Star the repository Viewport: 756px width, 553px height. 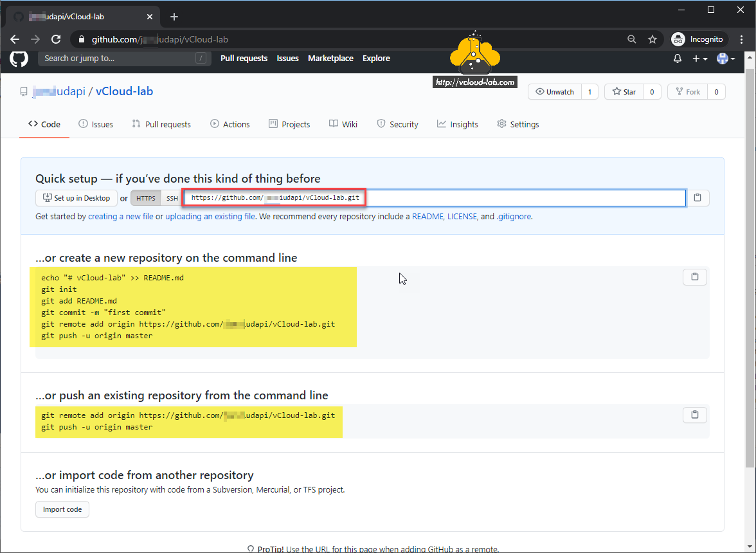[x=624, y=91]
